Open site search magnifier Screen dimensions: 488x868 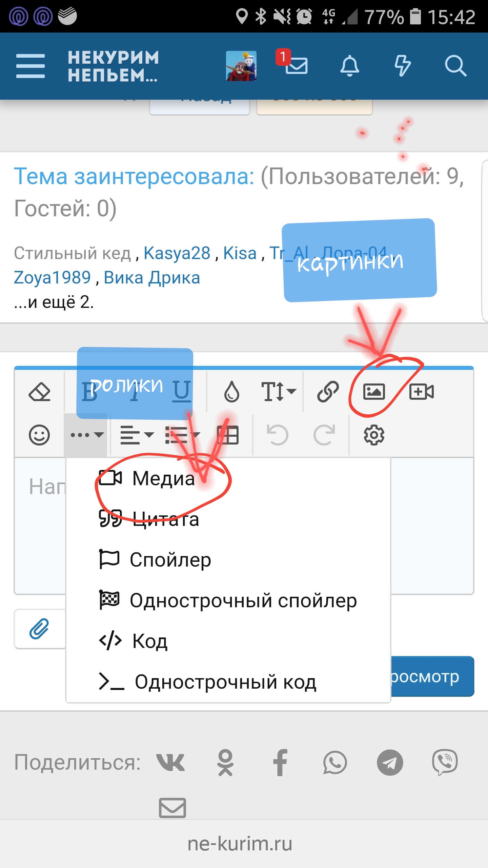pyautogui.click(x=456, y=66)
